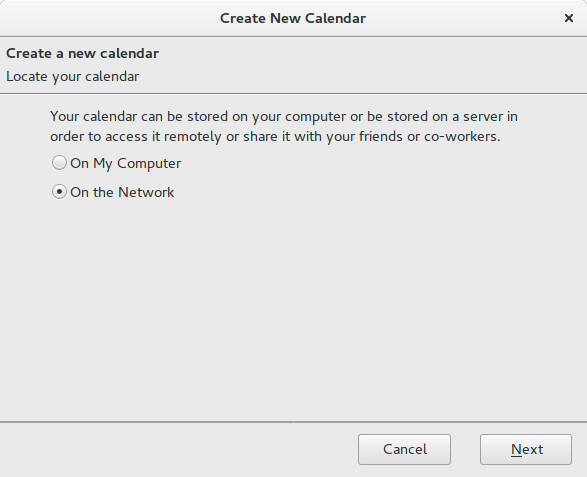Proceed to next wizard step
Image resolution: width=587 pixels, height=477 pixels.
tap(526, 449)
